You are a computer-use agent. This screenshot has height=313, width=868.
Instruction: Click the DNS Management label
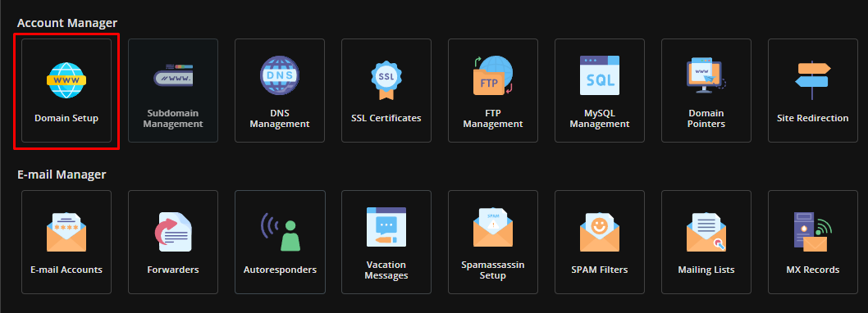pyautogui.click(x=280, y=118)
